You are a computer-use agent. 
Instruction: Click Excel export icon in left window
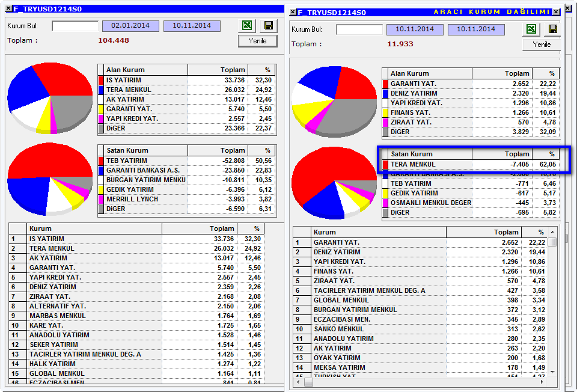(247, 25)
